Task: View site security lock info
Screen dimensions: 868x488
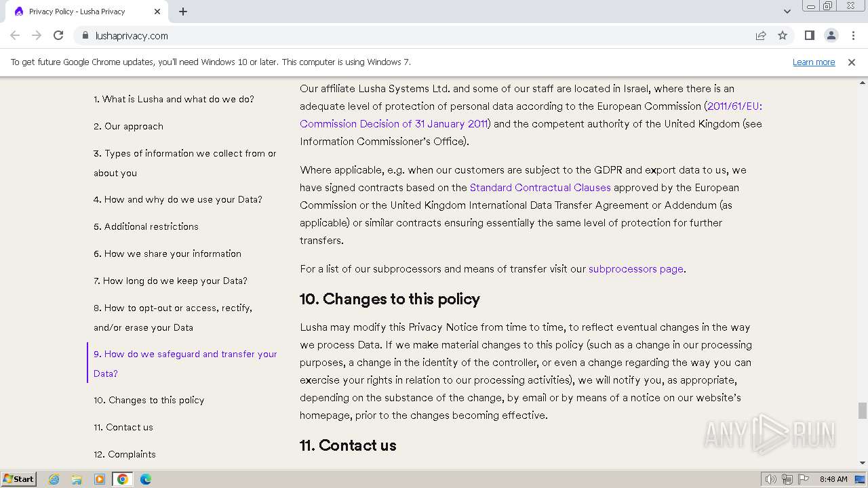Action: click(85, 36)
